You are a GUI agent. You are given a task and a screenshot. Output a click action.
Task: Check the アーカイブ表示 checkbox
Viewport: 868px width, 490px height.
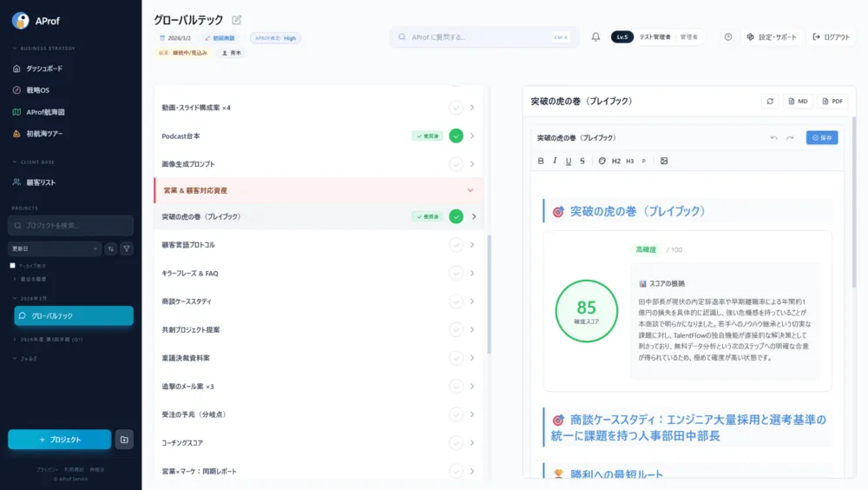[13, 266]
